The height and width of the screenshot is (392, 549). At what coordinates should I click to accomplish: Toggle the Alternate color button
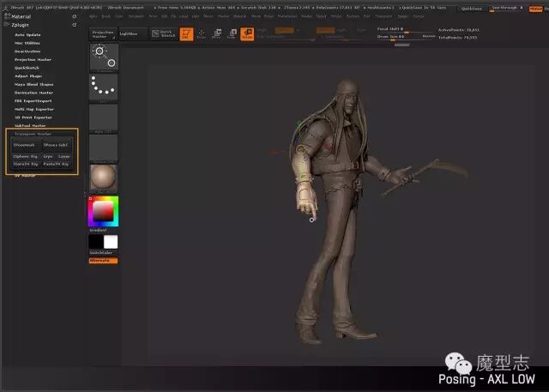click(x=103, y=261)
